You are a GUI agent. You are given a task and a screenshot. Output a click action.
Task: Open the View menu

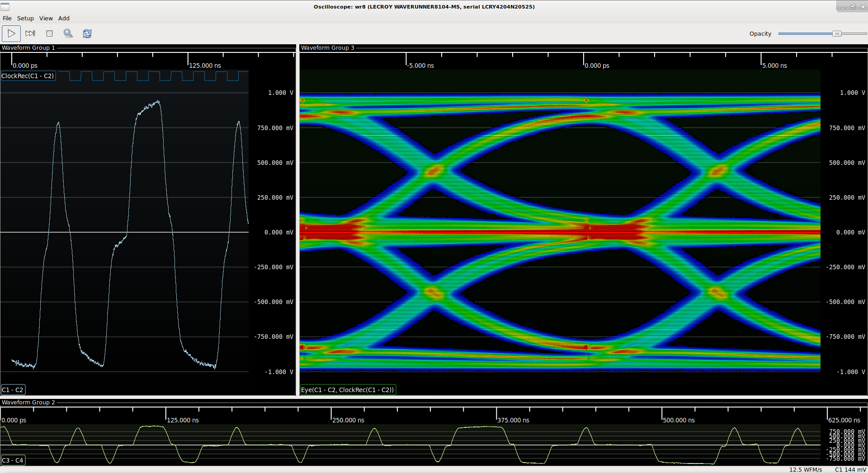(46, 19)
